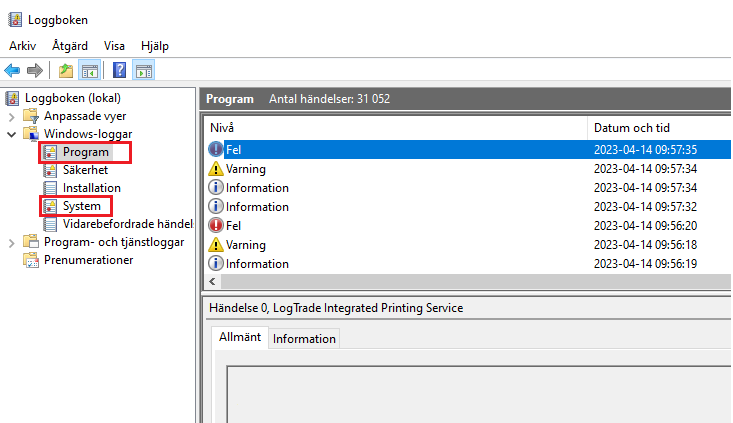Click the Forward arrow toolbar icon

(35, 71)
